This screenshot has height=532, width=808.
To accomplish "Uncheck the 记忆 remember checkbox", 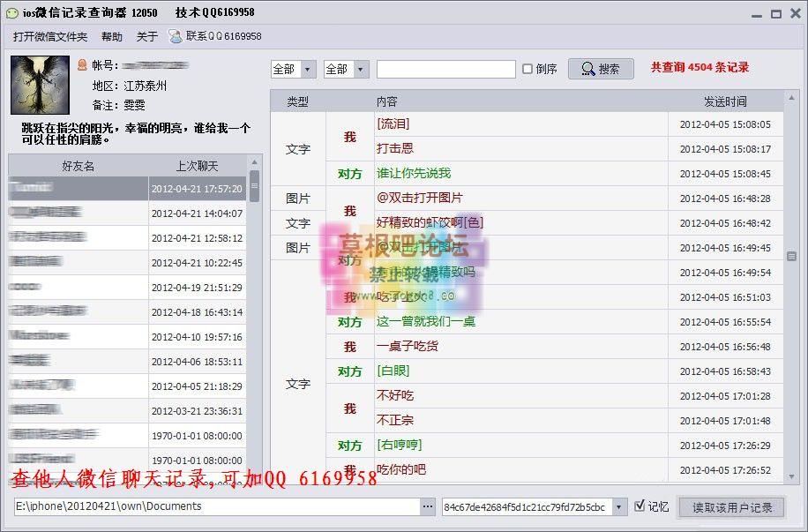I will coord(640,506).
